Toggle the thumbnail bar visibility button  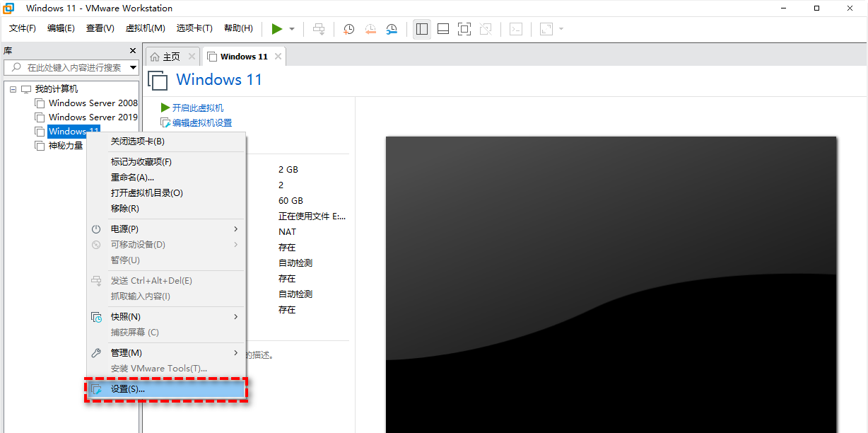point(442,29)
